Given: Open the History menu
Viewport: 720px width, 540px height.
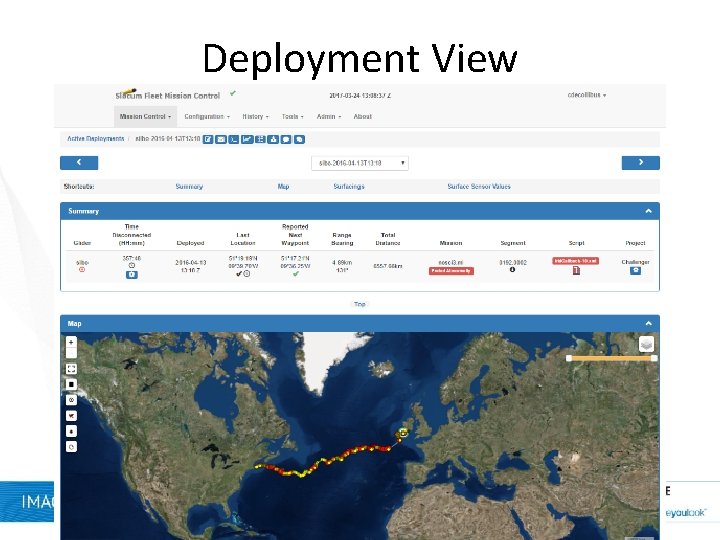Looking at the screenshot, I should click(x=255, y=117).
